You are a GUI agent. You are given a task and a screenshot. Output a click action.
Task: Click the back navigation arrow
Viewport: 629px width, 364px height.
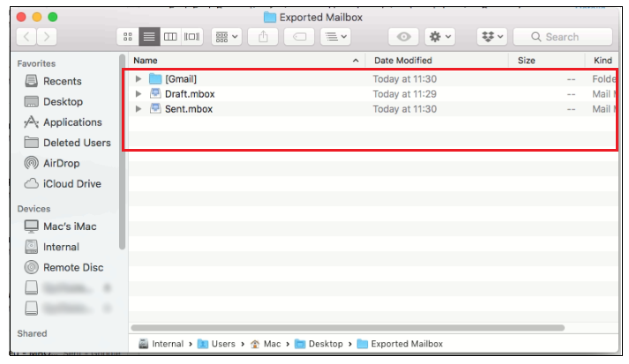(x=26, y=37)
